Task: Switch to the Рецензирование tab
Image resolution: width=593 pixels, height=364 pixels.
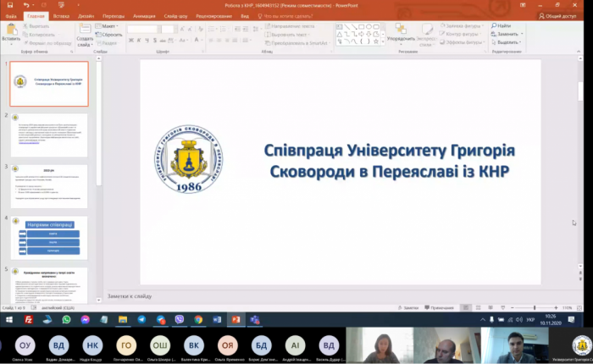Action: (214, 16)
